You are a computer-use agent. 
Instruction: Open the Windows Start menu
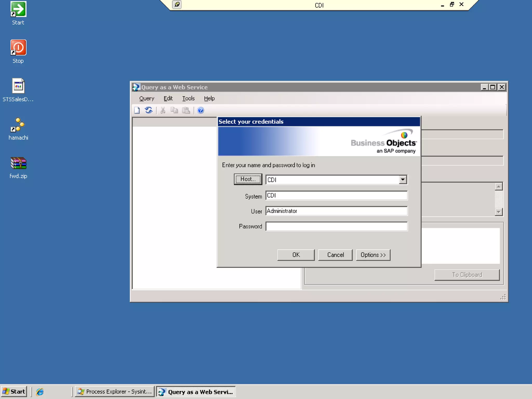coord(14,392)
